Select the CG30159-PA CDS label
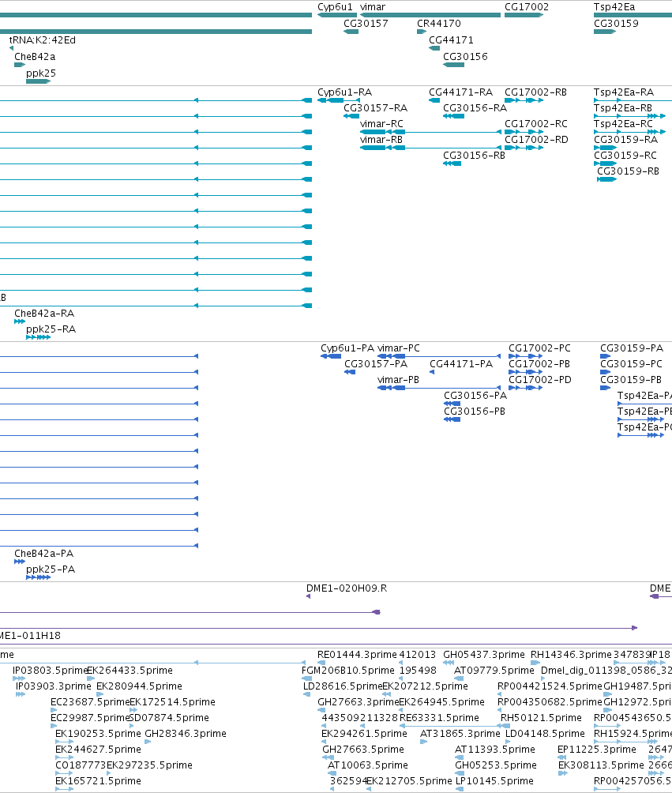 (x=632, y=348)
